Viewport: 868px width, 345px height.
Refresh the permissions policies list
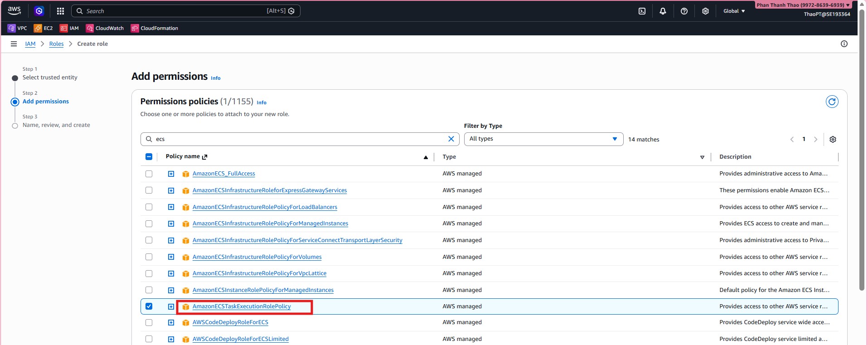point(832,102)
